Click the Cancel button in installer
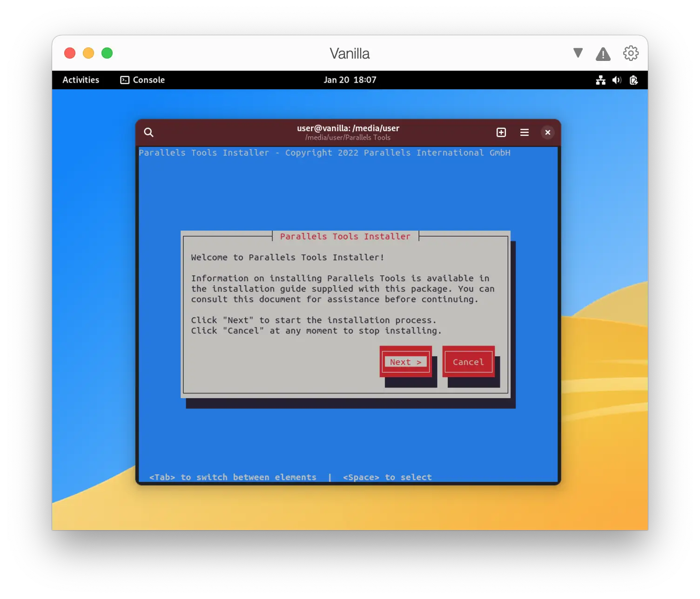 pos(468,362)
